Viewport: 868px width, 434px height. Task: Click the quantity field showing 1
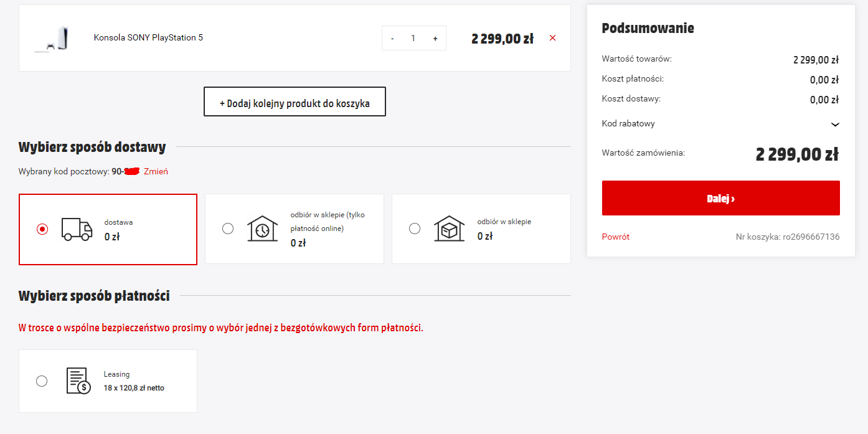[413, 39]
